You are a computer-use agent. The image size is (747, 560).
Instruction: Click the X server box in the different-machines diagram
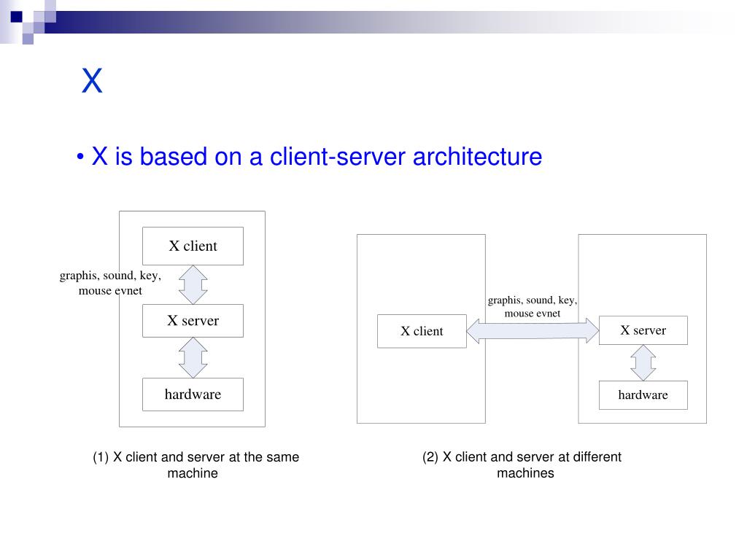tap(643, 330)
